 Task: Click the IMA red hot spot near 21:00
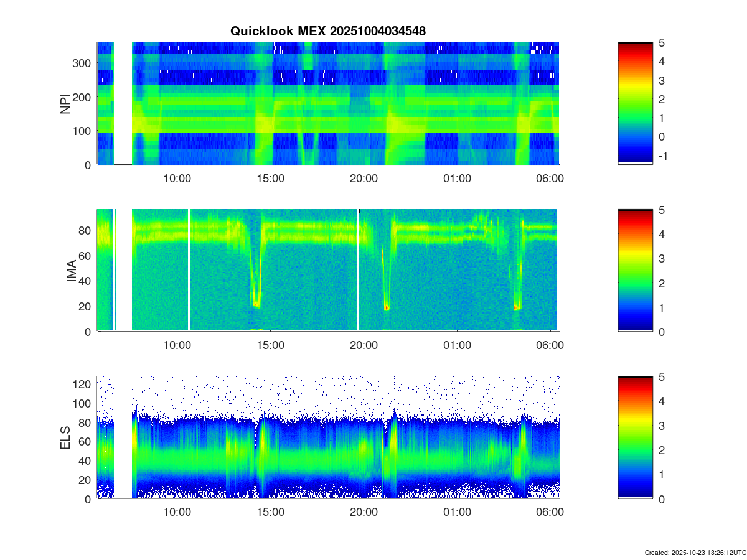pyautogui.click(x=387, y=307)
